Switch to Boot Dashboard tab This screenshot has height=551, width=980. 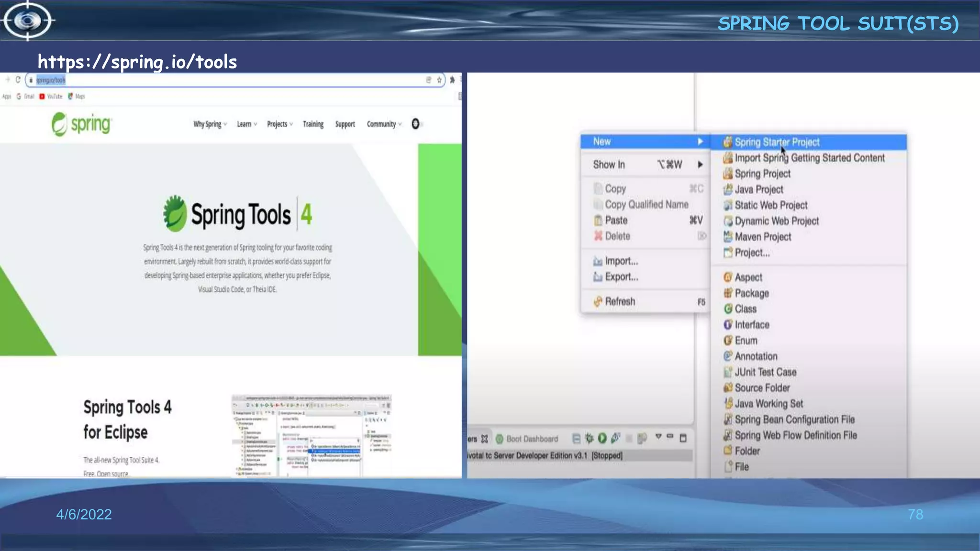point(527,439)
